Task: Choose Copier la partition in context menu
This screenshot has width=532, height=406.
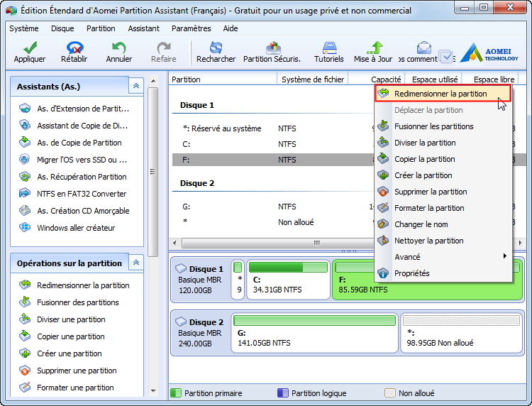Action: [443, 159]
